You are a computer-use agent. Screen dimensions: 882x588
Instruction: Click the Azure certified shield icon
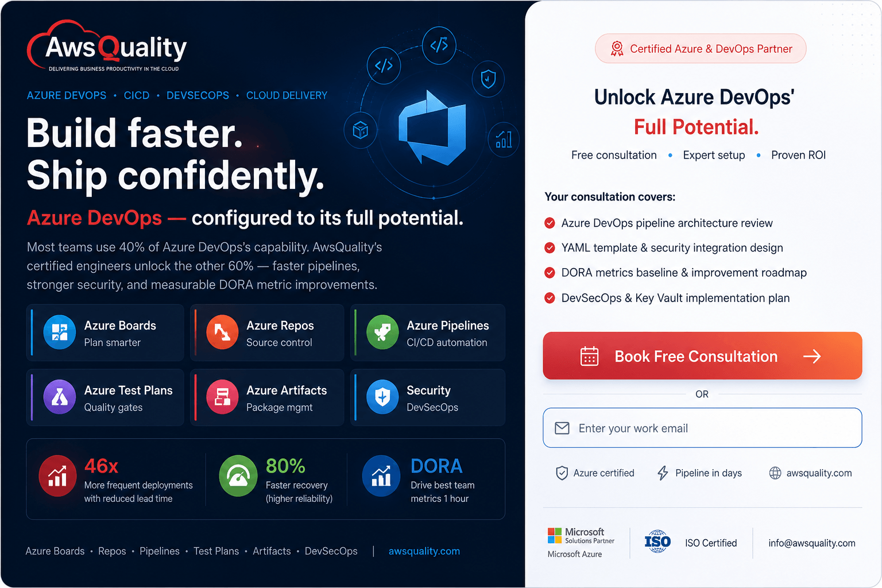coord(562,473)
